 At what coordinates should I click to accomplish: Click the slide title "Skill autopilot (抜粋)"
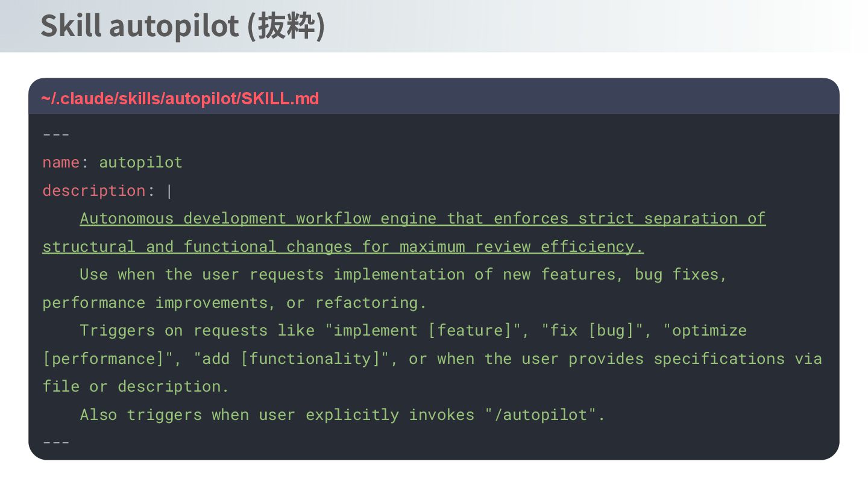point(183,27)
